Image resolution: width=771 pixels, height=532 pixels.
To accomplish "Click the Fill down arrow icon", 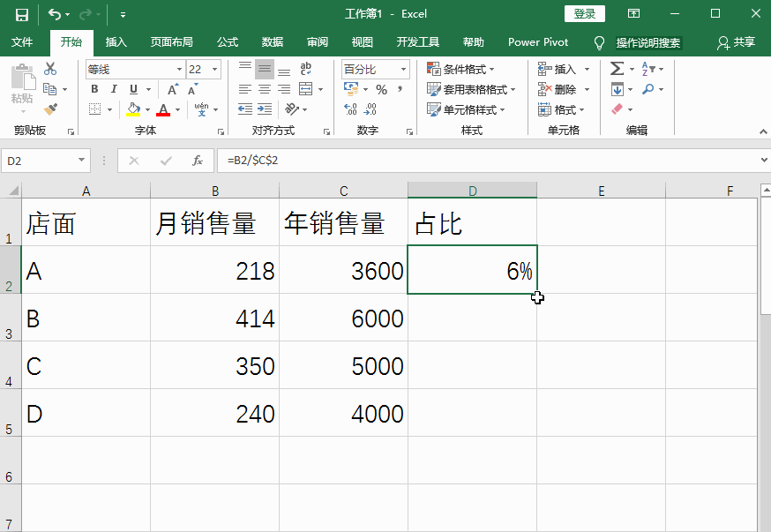I will click(618, 89).
